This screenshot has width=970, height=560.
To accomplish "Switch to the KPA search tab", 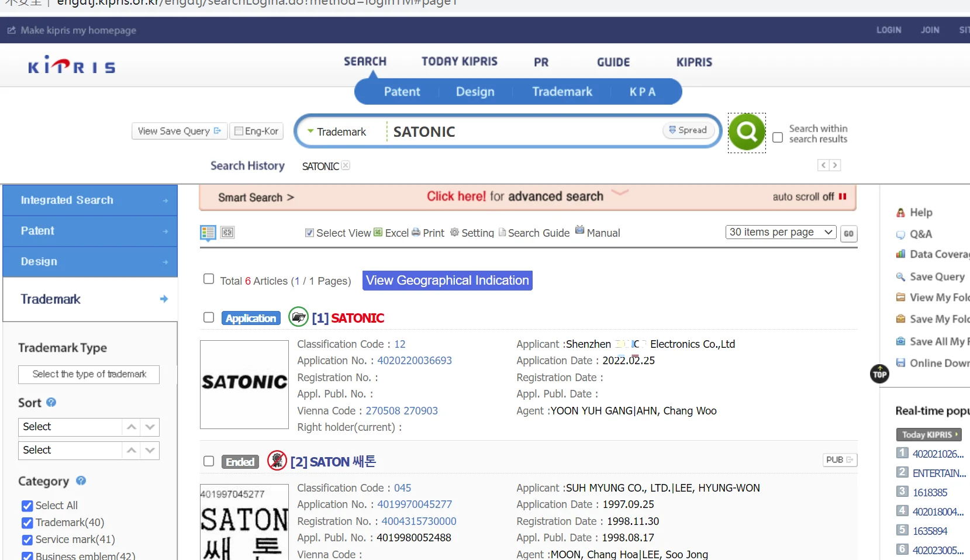I will click(643, 92).
